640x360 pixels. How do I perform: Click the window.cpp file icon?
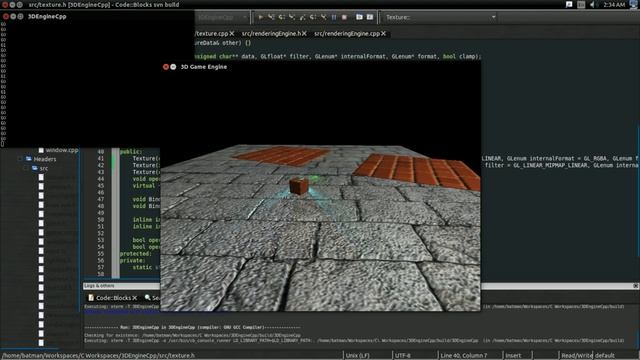[x=41, y=150]
